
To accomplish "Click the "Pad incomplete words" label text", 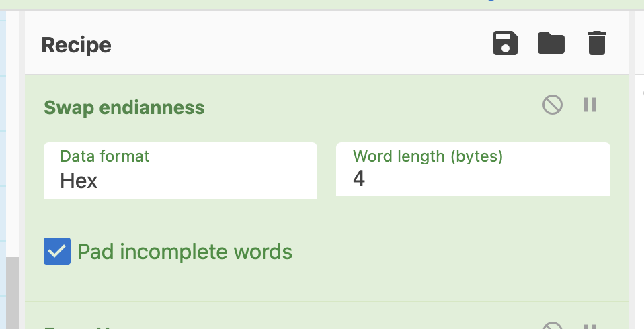I will (185, 252).
